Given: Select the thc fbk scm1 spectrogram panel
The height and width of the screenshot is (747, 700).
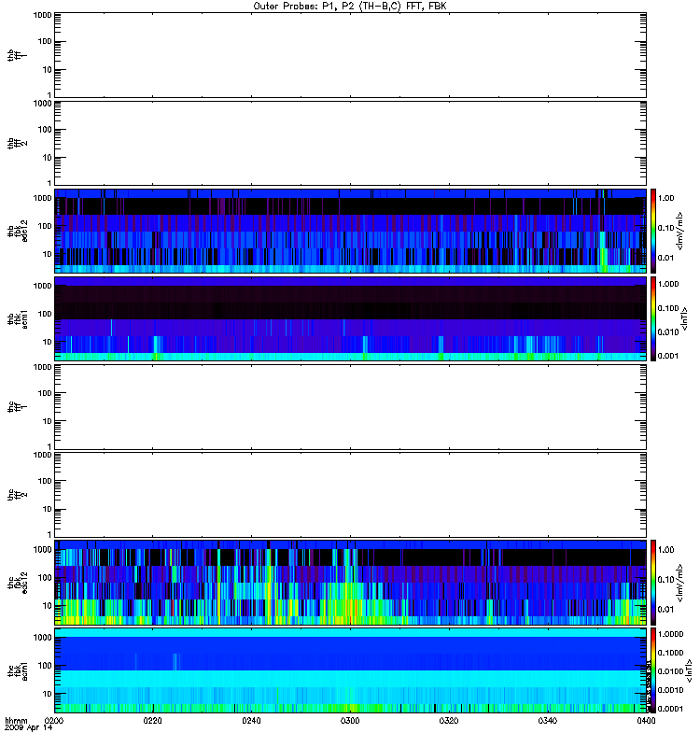Looking at the screenshot, I should [x=350, y=670].
